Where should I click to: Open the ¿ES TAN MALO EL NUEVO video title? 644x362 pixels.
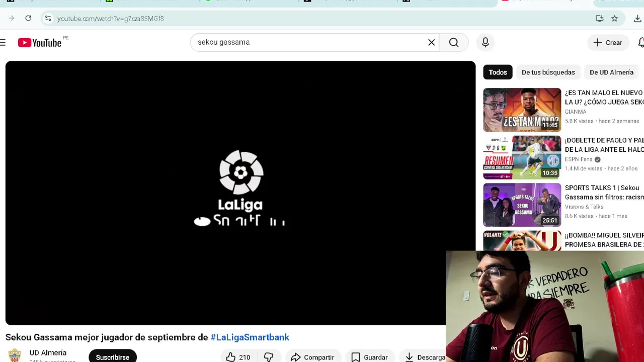coord(604,97)
